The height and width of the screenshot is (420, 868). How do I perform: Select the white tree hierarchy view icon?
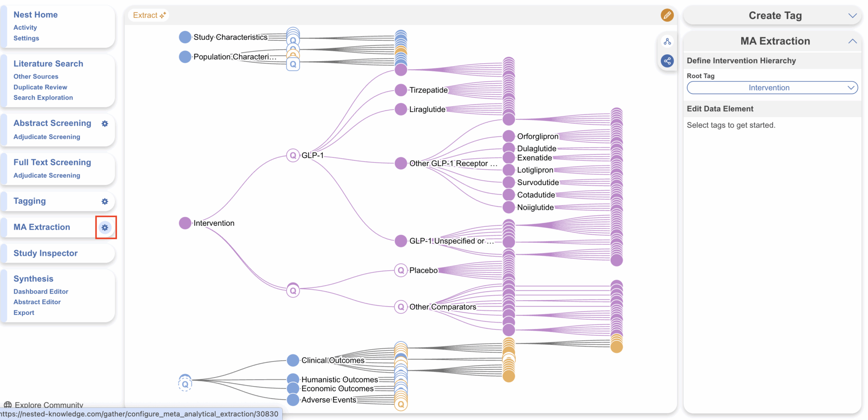pos(668,42)
